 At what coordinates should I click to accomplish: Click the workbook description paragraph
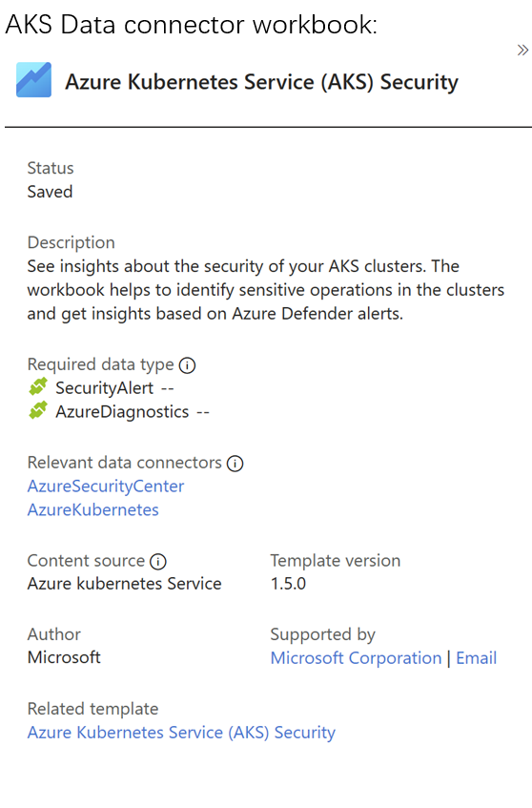pyautogui.click(x=266, y=290)
